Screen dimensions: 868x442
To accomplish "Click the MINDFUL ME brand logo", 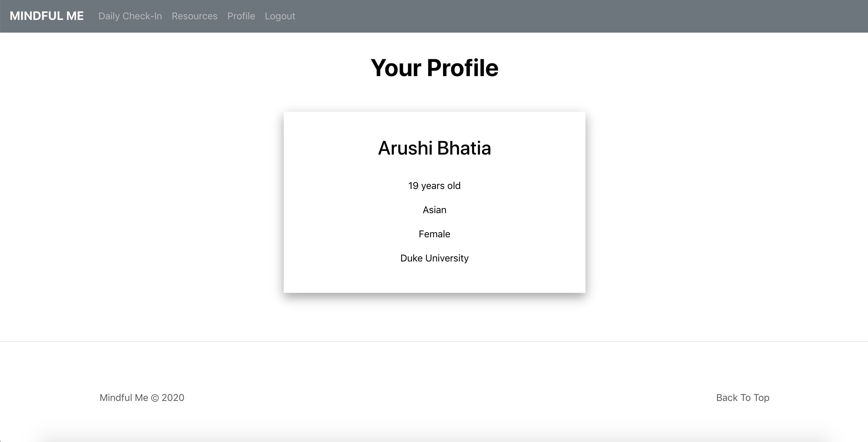I will pos(46,16).
